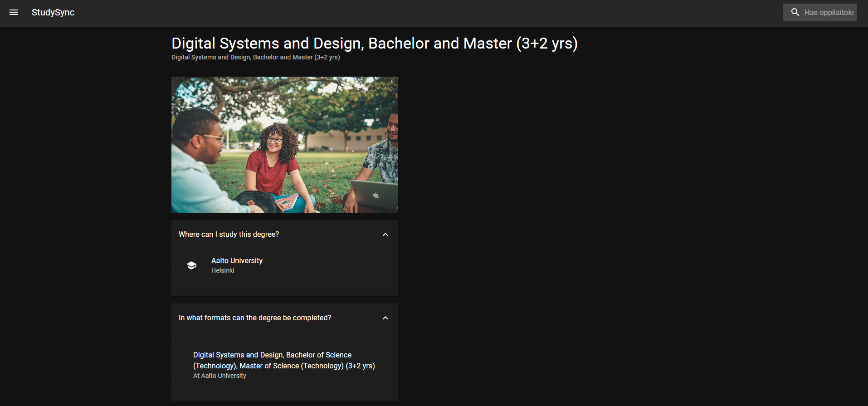Select the Bachelor of Science (Technology) degree entry
Image resolution: width=868 pixels, height=406 pixels.
coord(284,361)
